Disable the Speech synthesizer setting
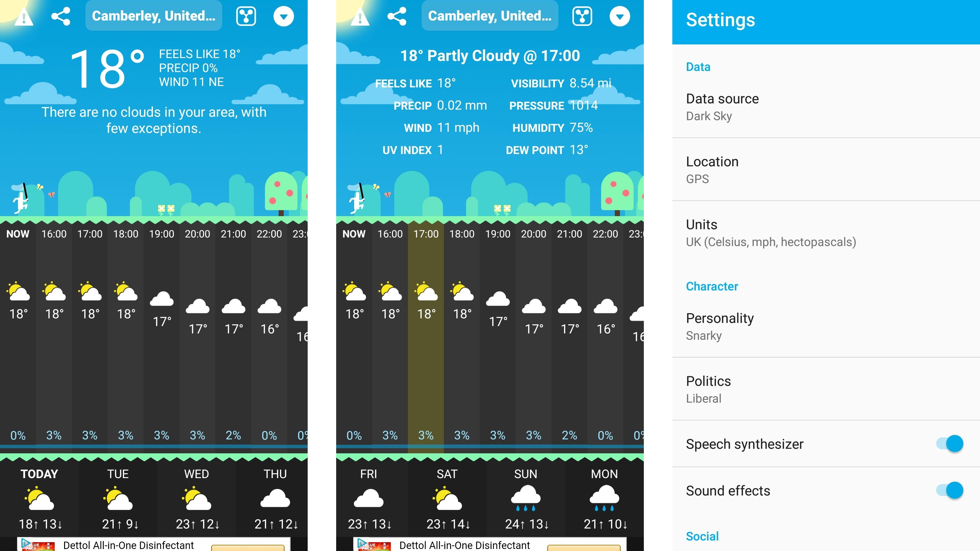Viewport: 980px width, 551px height. pyautogui.click(x=954, y=444)
